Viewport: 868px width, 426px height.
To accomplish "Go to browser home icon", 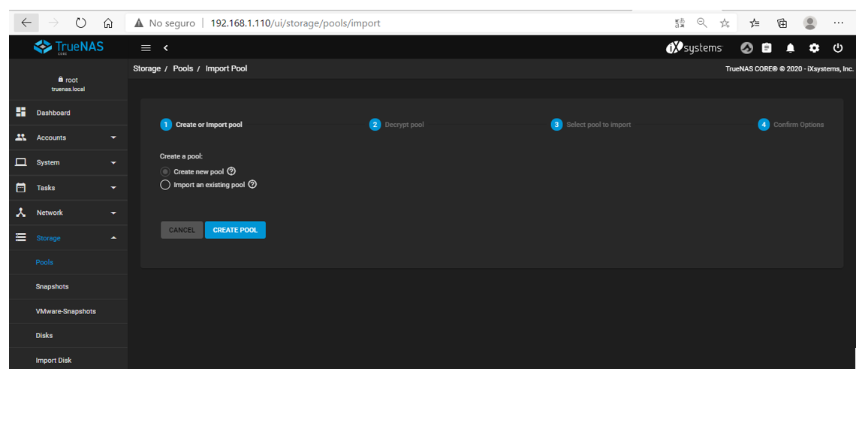I will [x=108, y=23].
